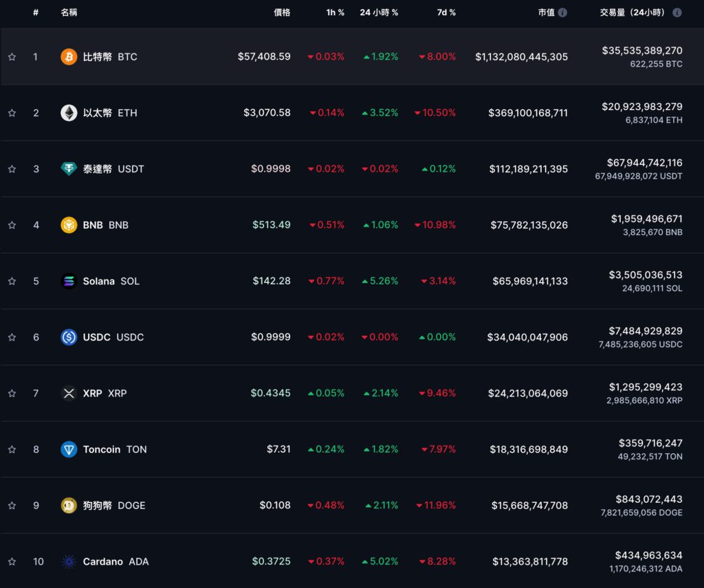The height and width of the screenshot is (588, 704).
Task: Click the XRP coin logo
Action: coord(69,394)
